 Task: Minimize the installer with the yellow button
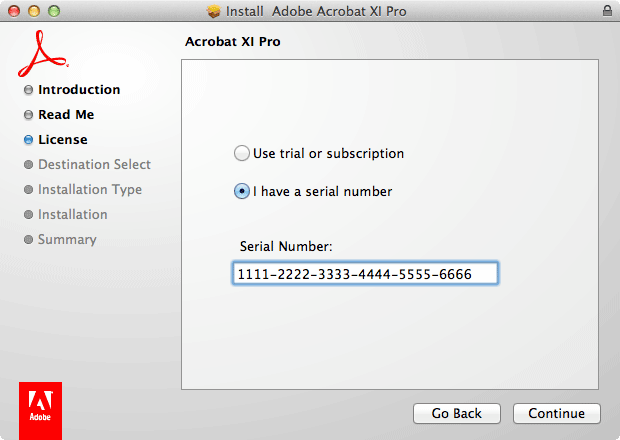click(34, 11)
